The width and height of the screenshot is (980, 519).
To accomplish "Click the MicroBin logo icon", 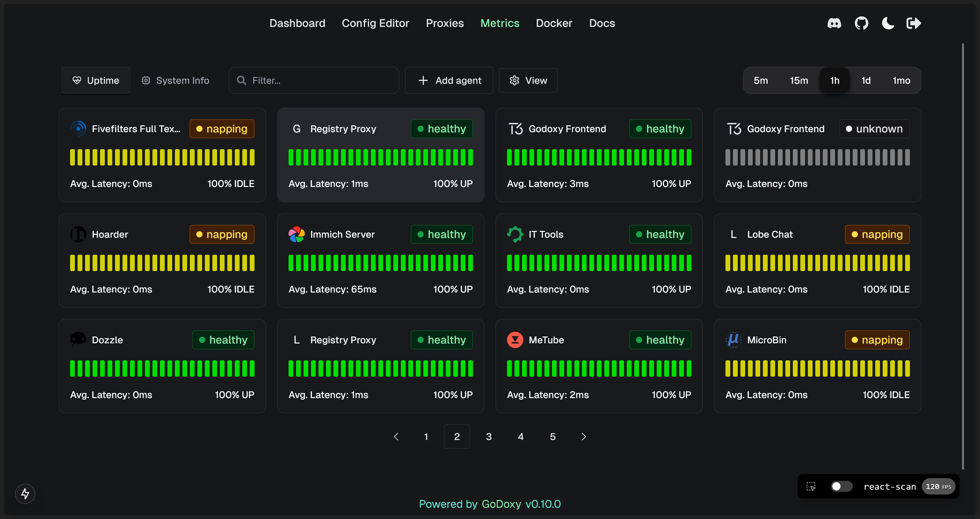I will 734,340.
